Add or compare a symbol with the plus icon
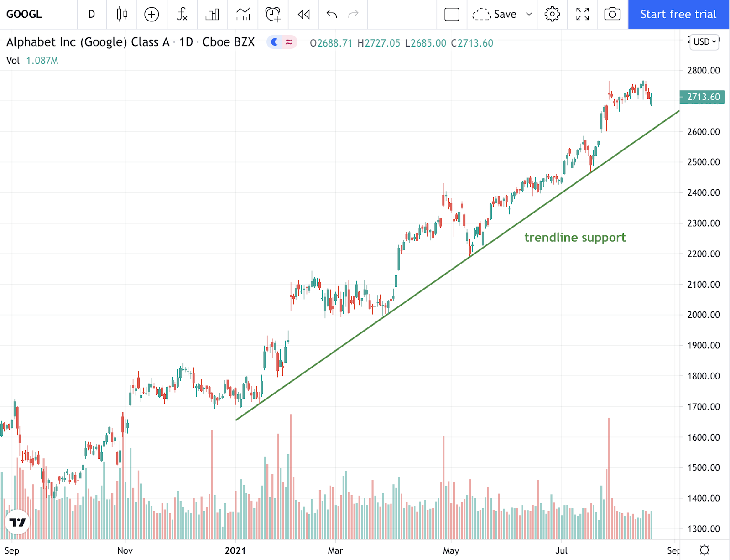The height and width of the screenshot is (560, 730). coord(151,14)
